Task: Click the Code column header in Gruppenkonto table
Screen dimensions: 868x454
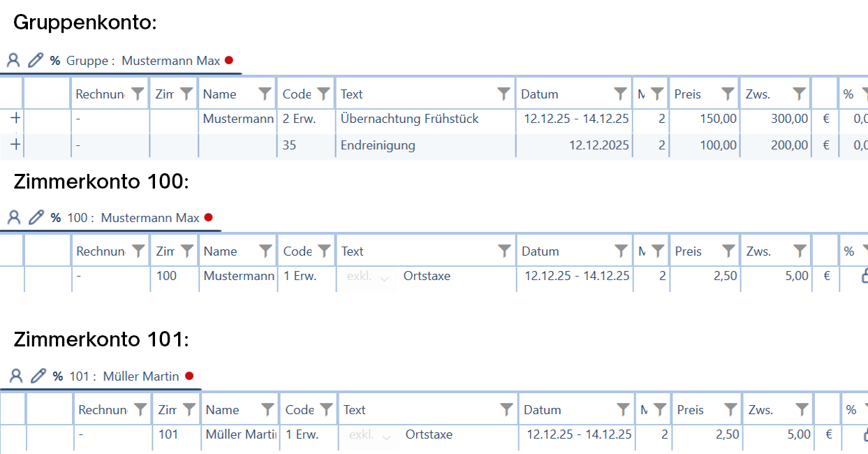Action: pyautogui.click(x=297, y=94)
